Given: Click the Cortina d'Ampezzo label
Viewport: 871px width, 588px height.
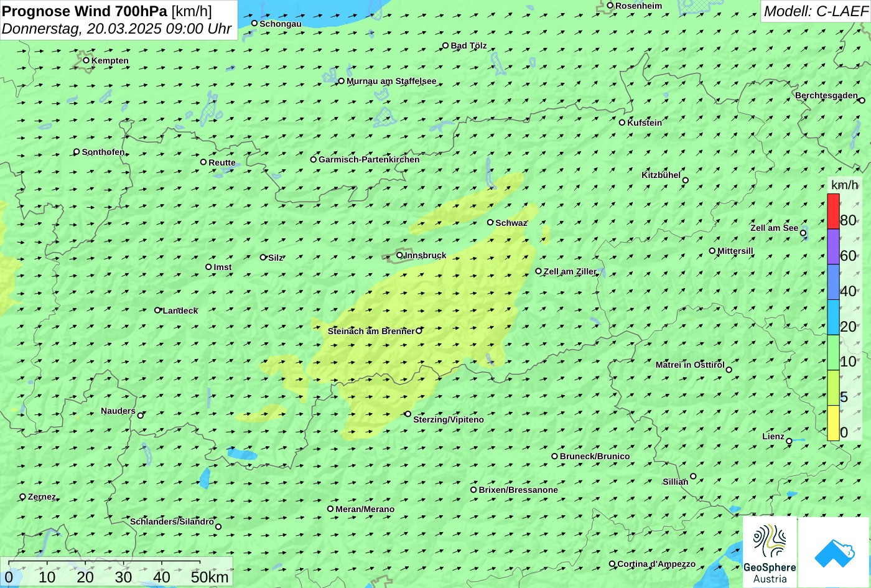Looking at the screenshot, I should pyautogui.click(x=656, y=564).
